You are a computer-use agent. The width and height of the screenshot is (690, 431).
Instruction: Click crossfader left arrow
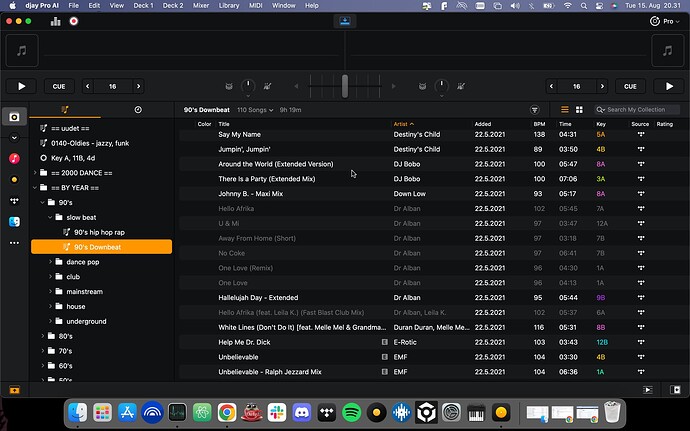[296, 86]
